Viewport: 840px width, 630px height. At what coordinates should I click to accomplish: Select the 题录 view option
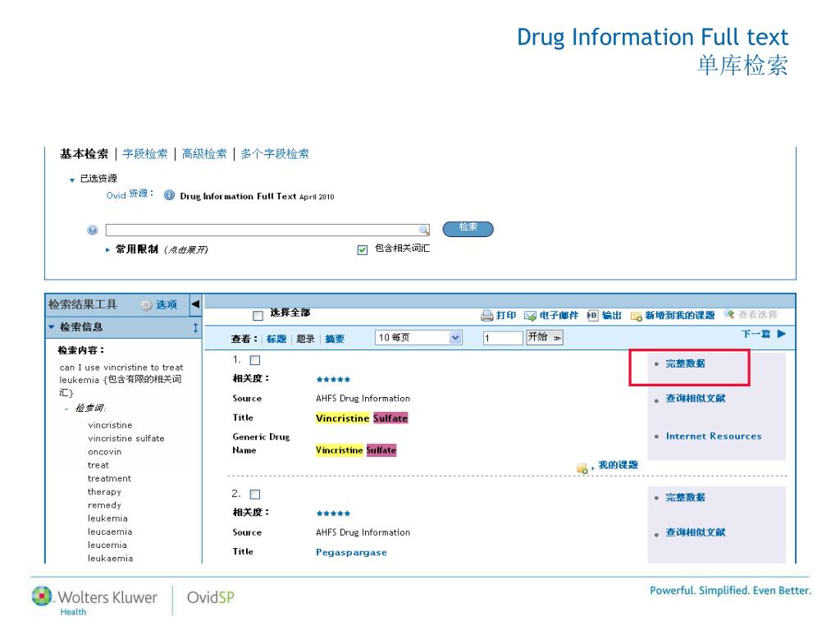tap(305, 339)
